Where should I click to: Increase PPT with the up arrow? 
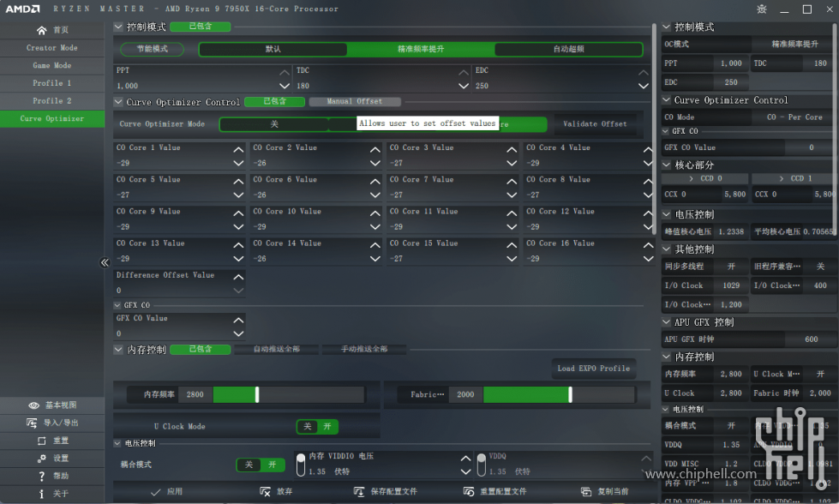(285, 72)
